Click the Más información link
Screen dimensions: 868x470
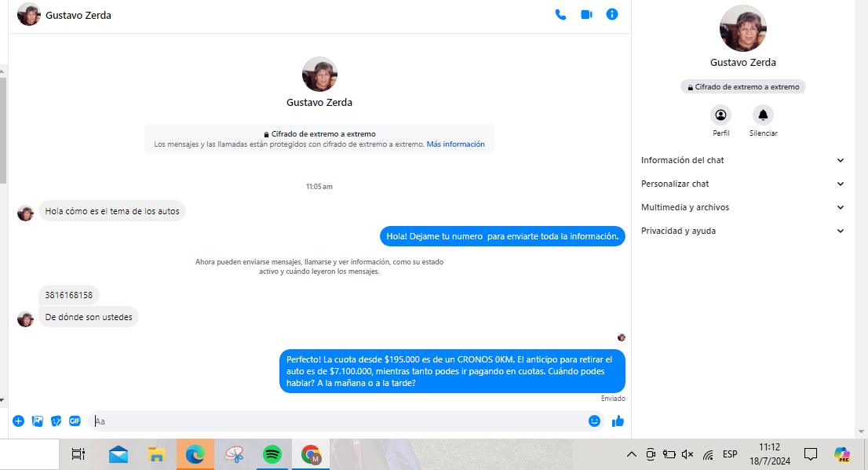coord(455,144)
